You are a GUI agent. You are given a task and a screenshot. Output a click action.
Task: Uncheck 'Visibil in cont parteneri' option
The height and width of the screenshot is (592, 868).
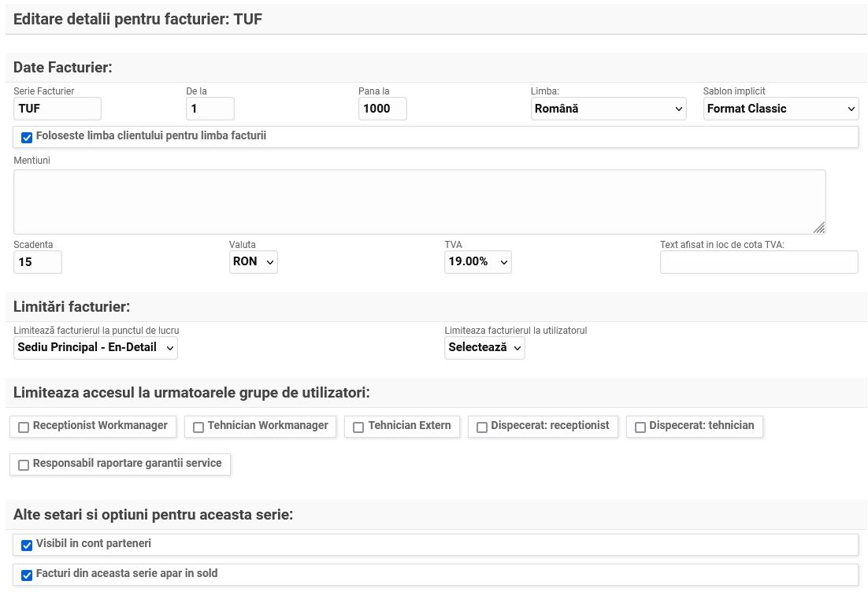(27, 545)
